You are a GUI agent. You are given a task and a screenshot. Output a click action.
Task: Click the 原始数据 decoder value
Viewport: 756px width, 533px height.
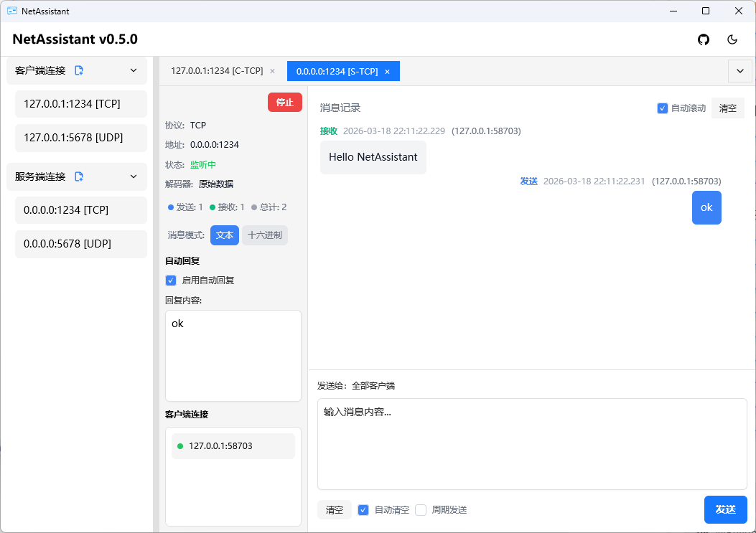pos(216,184)
